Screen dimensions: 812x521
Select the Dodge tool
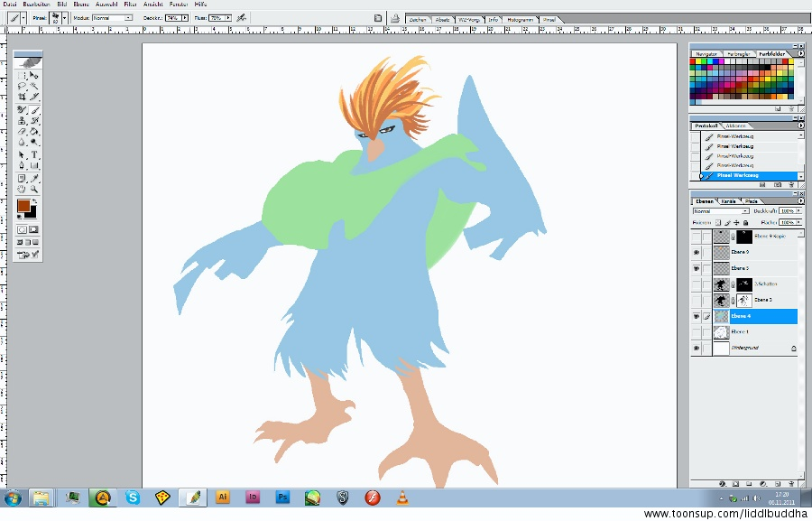pos(34,142)
